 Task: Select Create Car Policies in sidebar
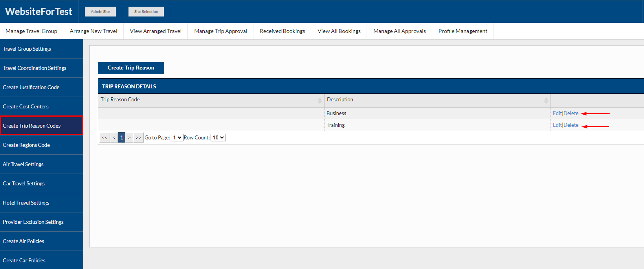tap(42, 260)
